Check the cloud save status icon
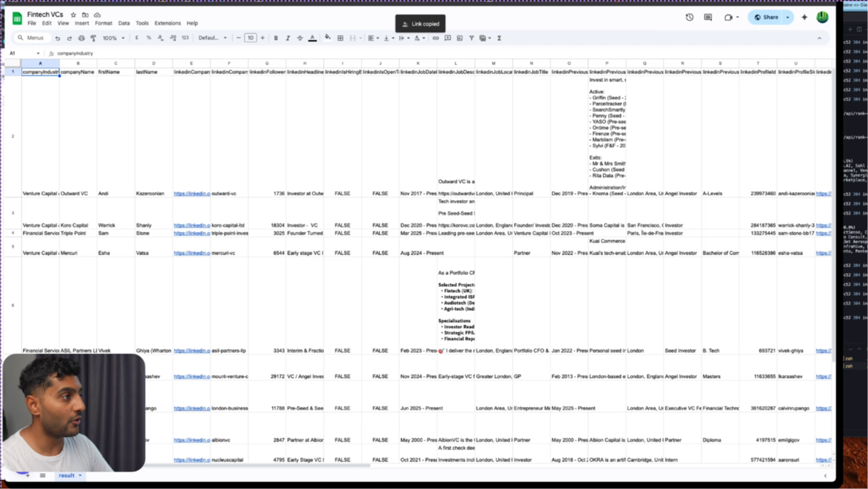This screenshot has width=868, height=489. 97,15
